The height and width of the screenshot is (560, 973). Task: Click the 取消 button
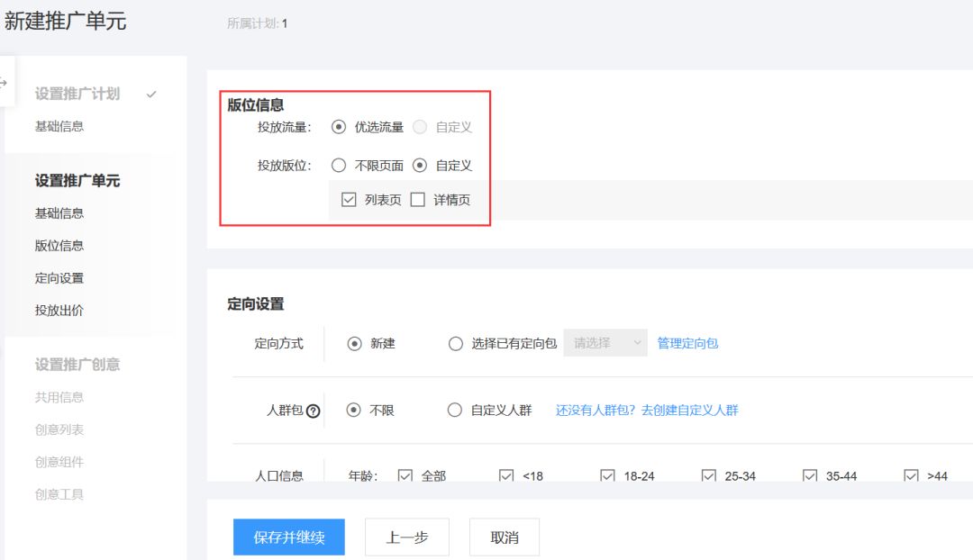505,537
